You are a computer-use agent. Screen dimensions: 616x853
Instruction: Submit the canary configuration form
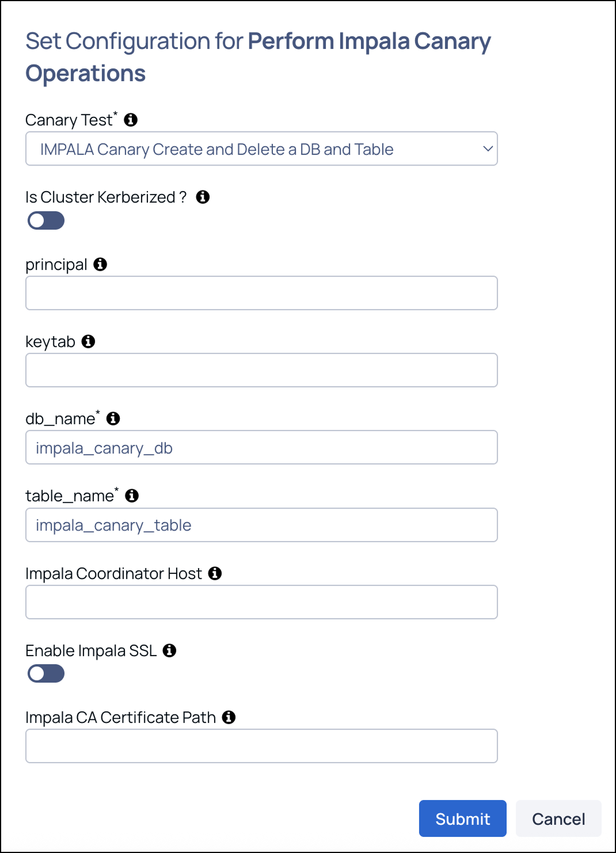pyautogui.click(x=462, y=818)
